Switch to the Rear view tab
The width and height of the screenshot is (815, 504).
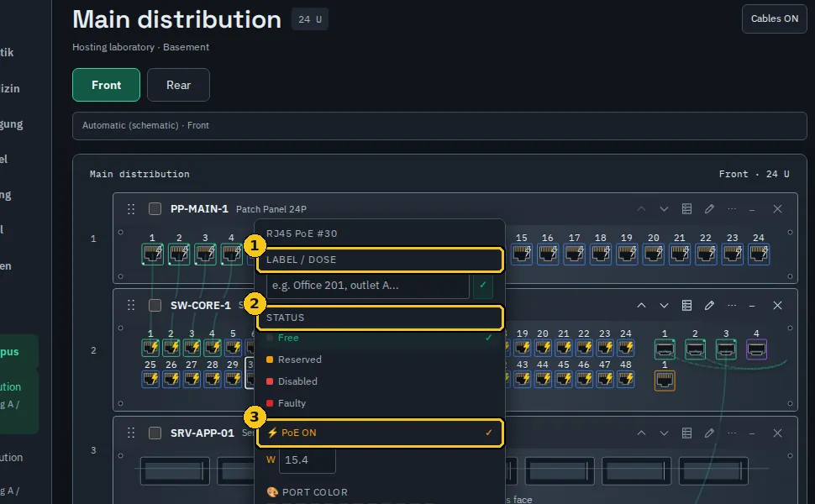178,85
